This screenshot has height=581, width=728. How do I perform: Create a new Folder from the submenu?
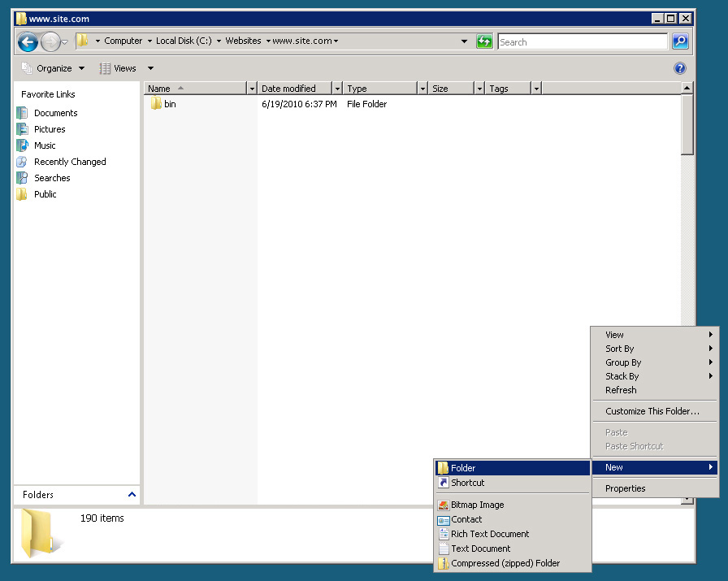(x=513, y=468)
